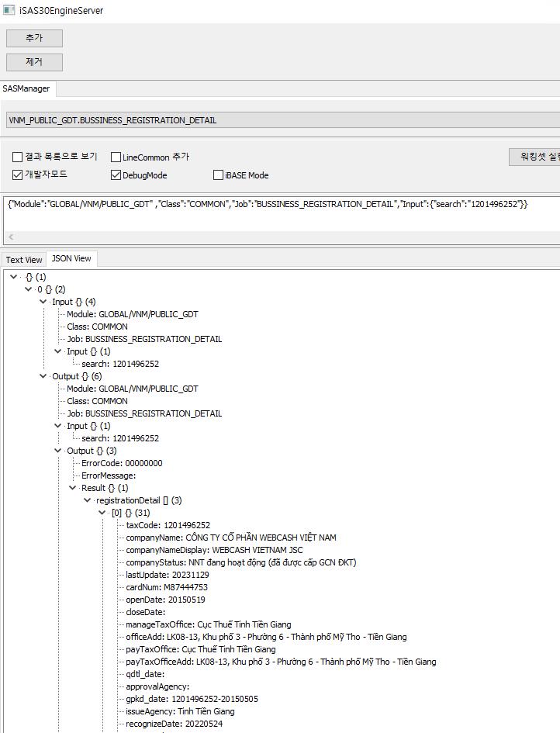Click the 워킹셋 실행 button
Screen dimensions: 560x733
[534, 157]
